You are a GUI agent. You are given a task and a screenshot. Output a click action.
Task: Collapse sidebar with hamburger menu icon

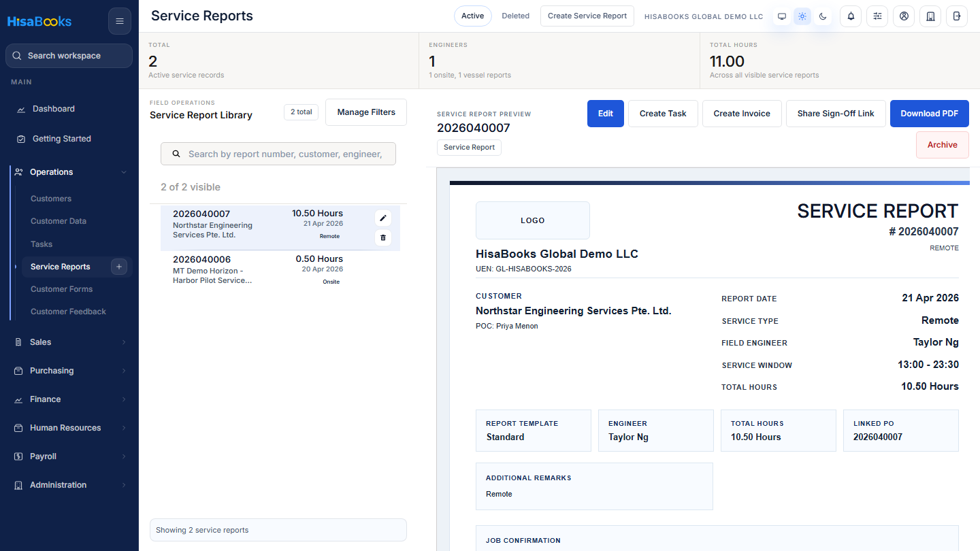point(120,21)
